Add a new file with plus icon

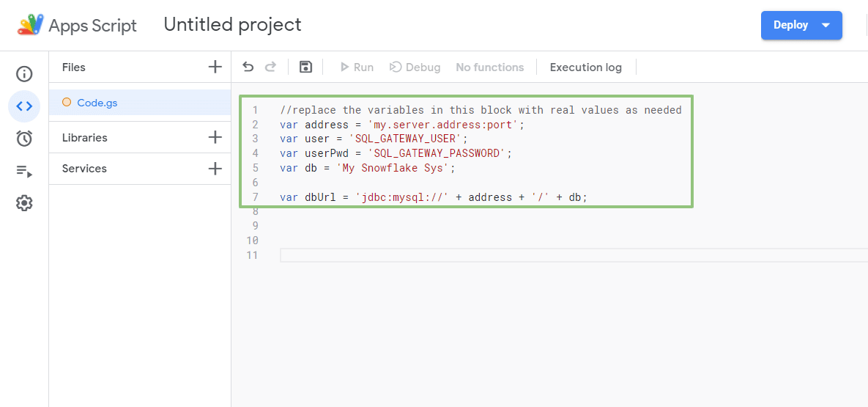[215, 67]
